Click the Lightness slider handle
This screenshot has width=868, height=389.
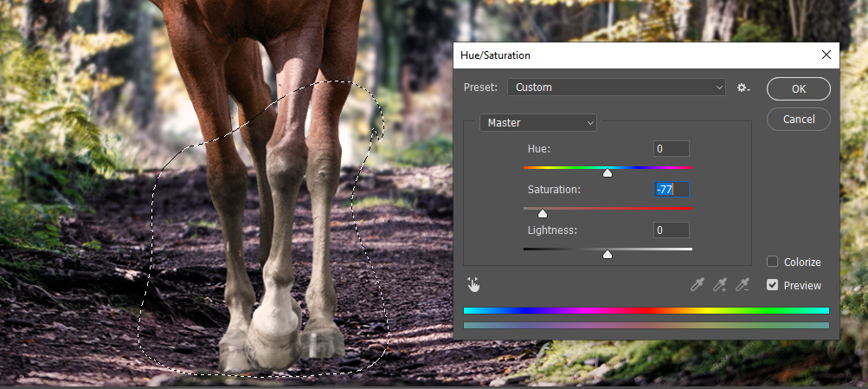pos(608,254)
